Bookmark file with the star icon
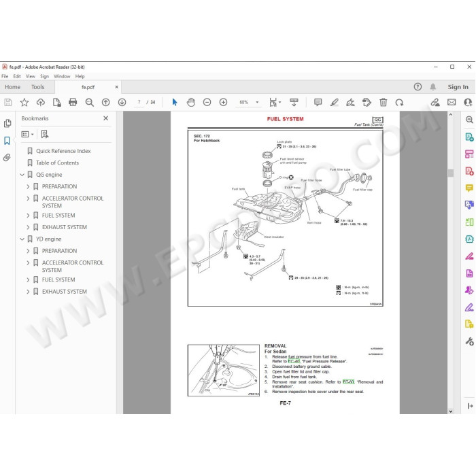The height and width of the screenshot is (476, 476). coord(24,102)
